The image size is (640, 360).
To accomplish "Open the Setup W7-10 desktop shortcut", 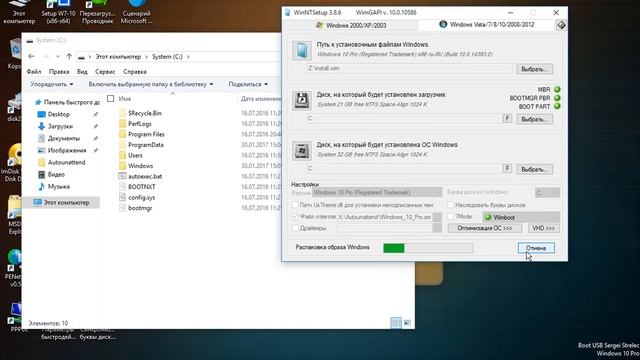I will click(x=58, y=12).
